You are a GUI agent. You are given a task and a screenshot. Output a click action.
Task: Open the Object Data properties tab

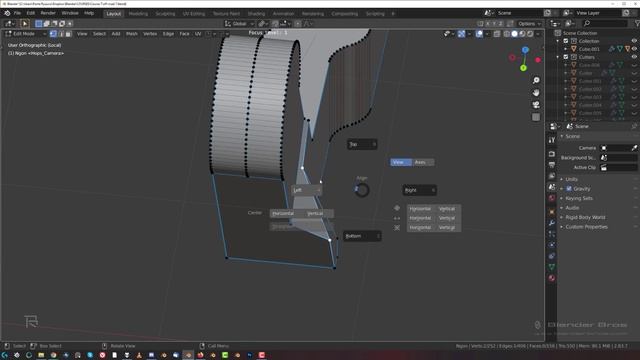[x=552, y=267]
